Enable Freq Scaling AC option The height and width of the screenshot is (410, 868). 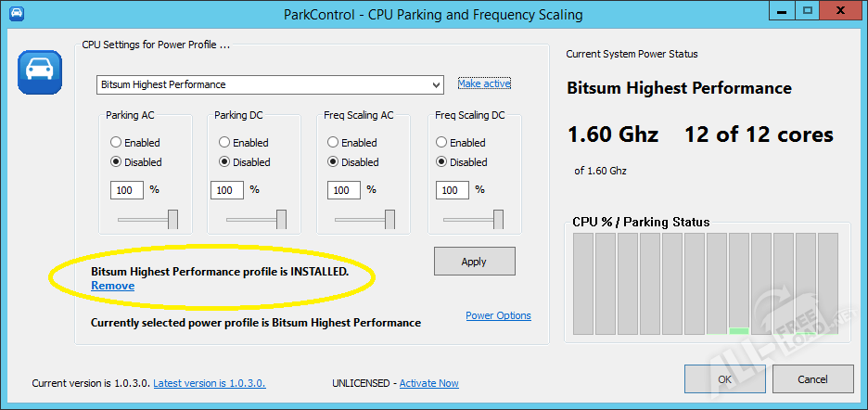[333, 143]
